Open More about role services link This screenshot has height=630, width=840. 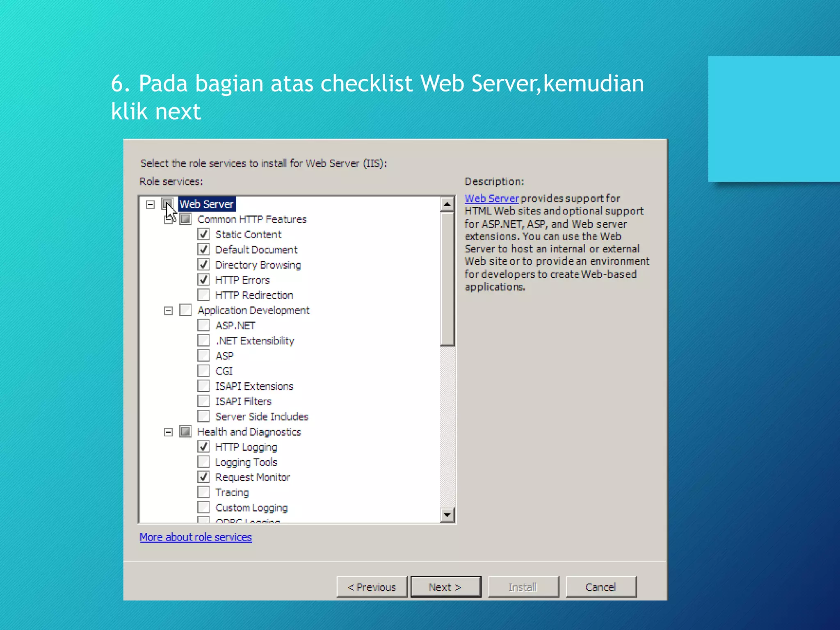click(x=196, y=537)
